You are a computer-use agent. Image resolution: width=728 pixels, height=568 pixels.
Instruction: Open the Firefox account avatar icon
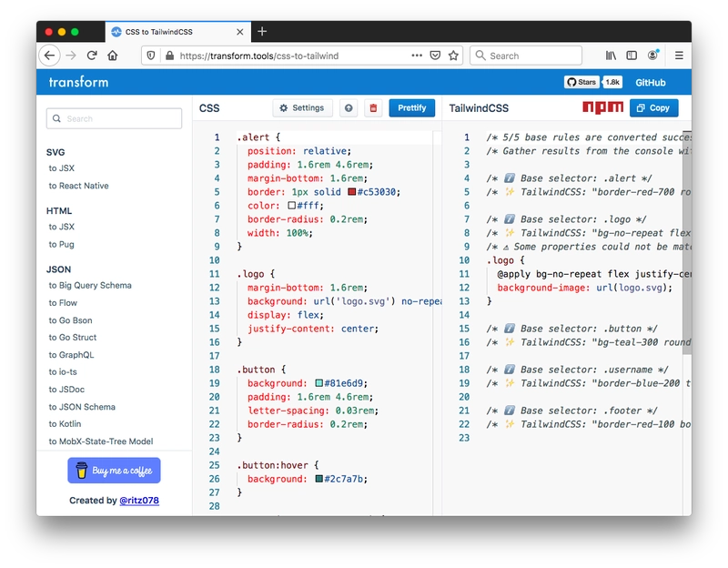(652, 56)
